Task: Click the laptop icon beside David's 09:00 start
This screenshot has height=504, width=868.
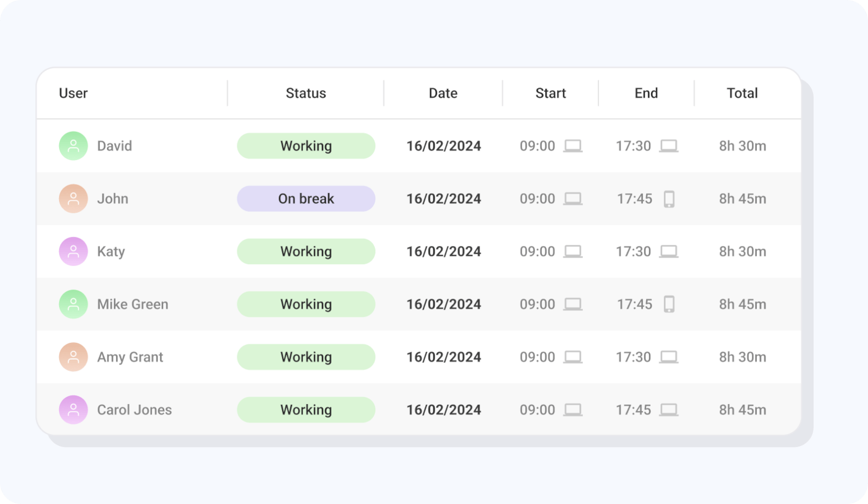Action: tap(572, 146)
